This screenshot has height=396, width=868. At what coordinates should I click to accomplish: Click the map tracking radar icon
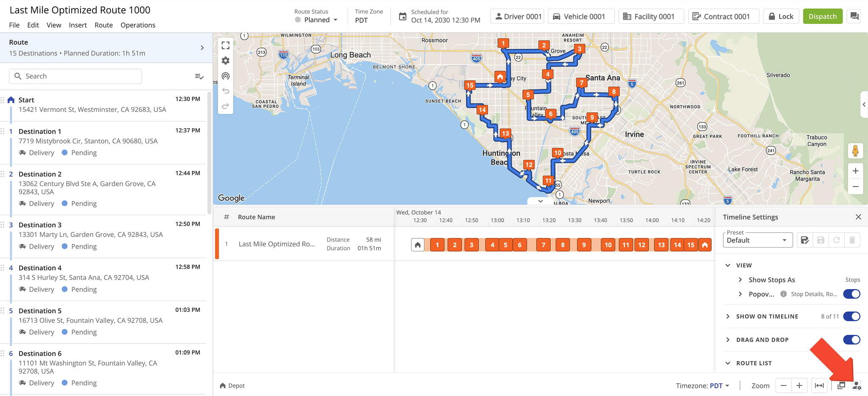pyautogui.click(x=225, y=76)
